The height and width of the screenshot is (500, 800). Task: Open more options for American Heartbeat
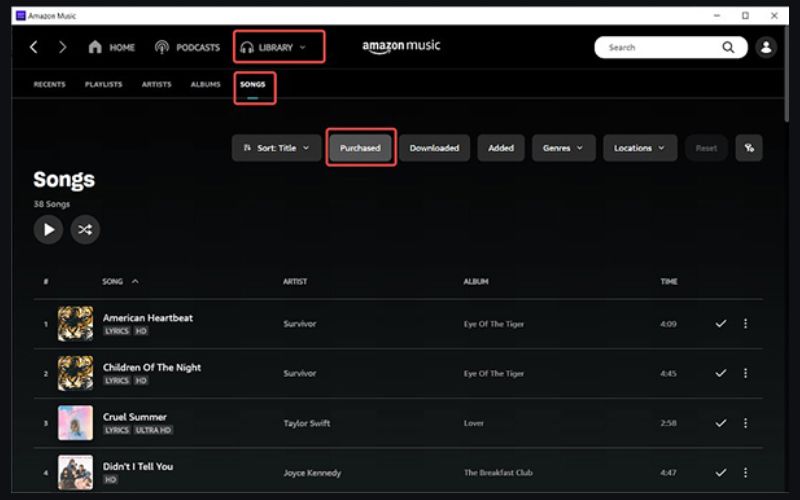tap(745, 324)
